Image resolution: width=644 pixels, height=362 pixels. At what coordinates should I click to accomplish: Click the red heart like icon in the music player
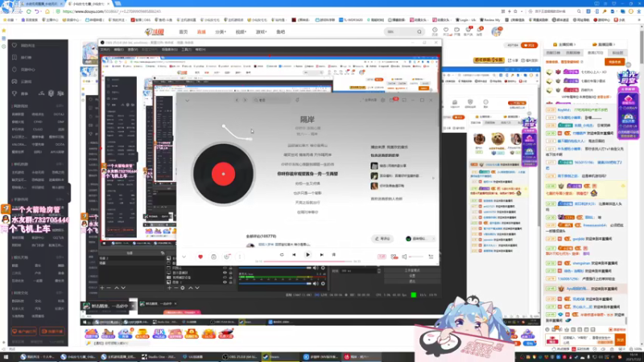200,257
